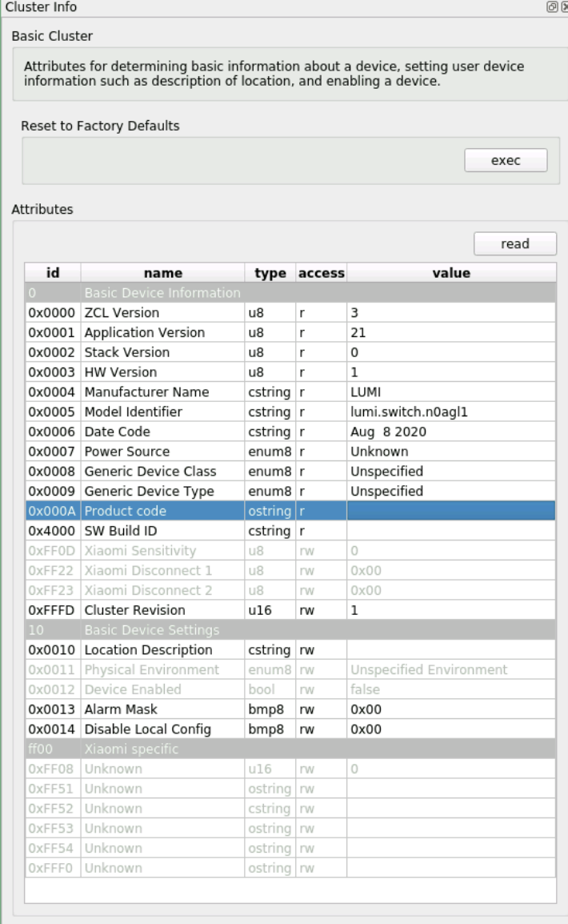Click the LUMI value cell
The image size is (568, 924).
point(451,392)
